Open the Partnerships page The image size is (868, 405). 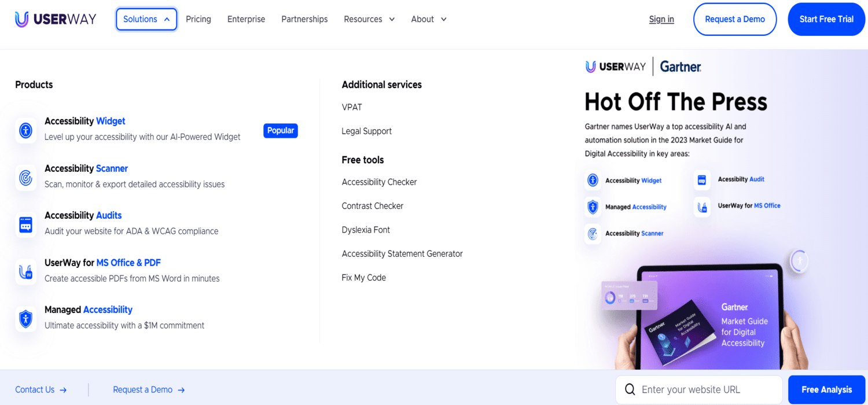coord(304,19)
